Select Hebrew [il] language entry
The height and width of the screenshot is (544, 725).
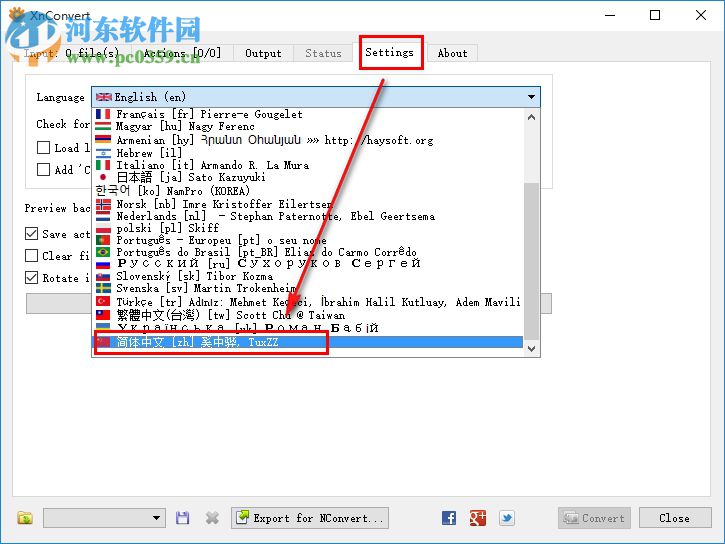[307, 153]
